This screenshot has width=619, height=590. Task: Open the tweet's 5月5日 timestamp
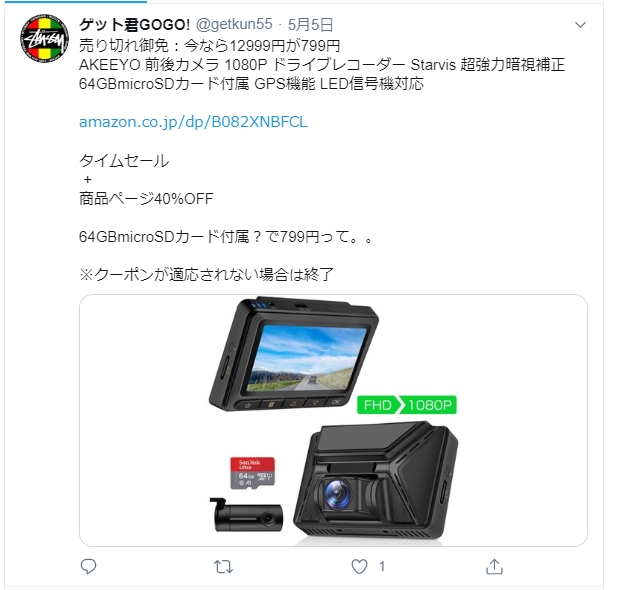click(x=310, y=24)
